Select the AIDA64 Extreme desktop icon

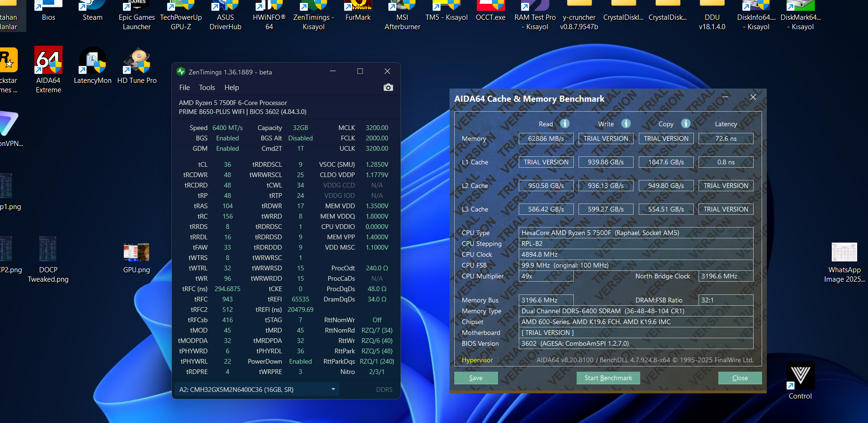click(48, 70)
